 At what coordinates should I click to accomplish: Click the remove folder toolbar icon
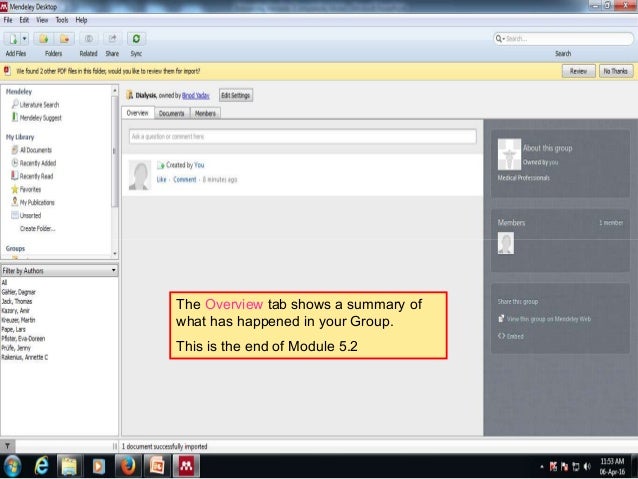[x=64, y=39]
